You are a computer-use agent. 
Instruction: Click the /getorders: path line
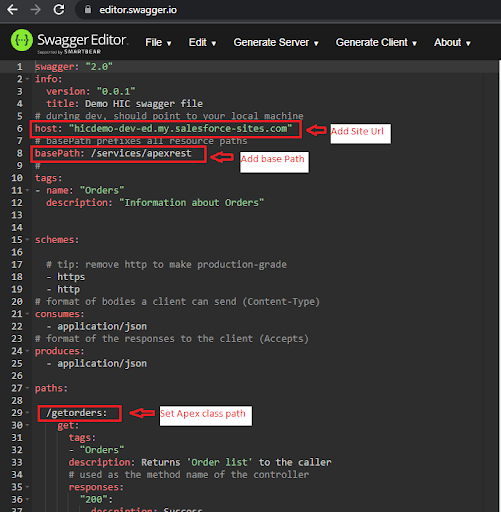click(x=77, y=413)
